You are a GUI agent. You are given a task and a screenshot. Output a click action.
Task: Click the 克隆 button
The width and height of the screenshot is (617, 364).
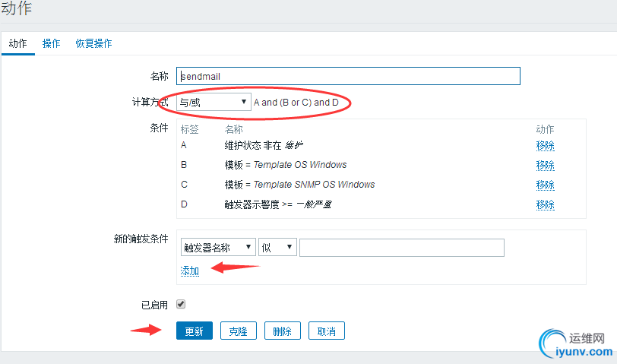239,331
